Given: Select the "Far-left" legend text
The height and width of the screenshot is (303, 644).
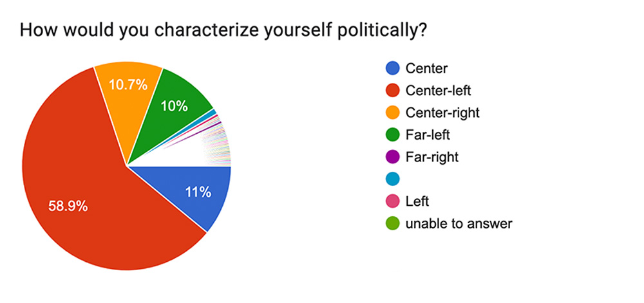Looking at the screenshot, I should click(428, 134).
